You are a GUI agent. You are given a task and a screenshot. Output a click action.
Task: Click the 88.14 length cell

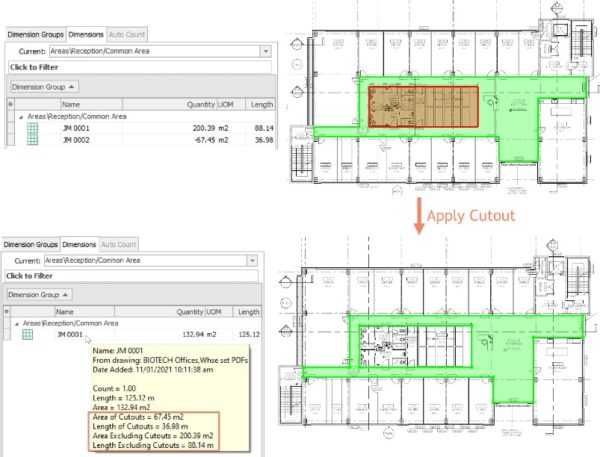click(264, 128)
